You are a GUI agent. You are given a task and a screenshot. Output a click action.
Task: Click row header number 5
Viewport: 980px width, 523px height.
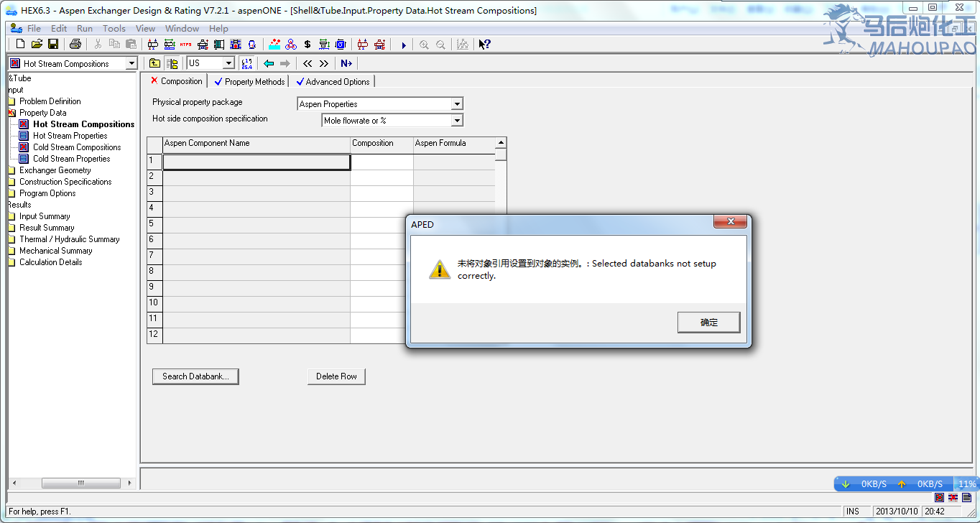154,224
